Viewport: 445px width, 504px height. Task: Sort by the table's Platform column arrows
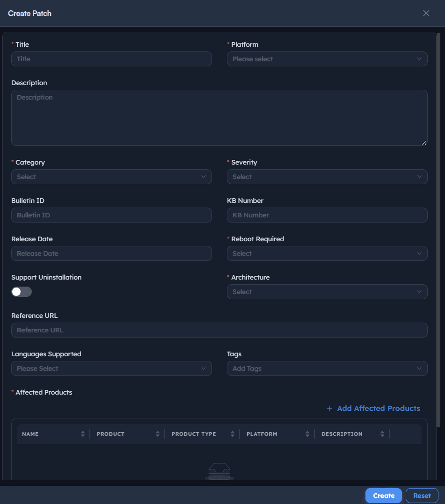(x=307, y=434)
